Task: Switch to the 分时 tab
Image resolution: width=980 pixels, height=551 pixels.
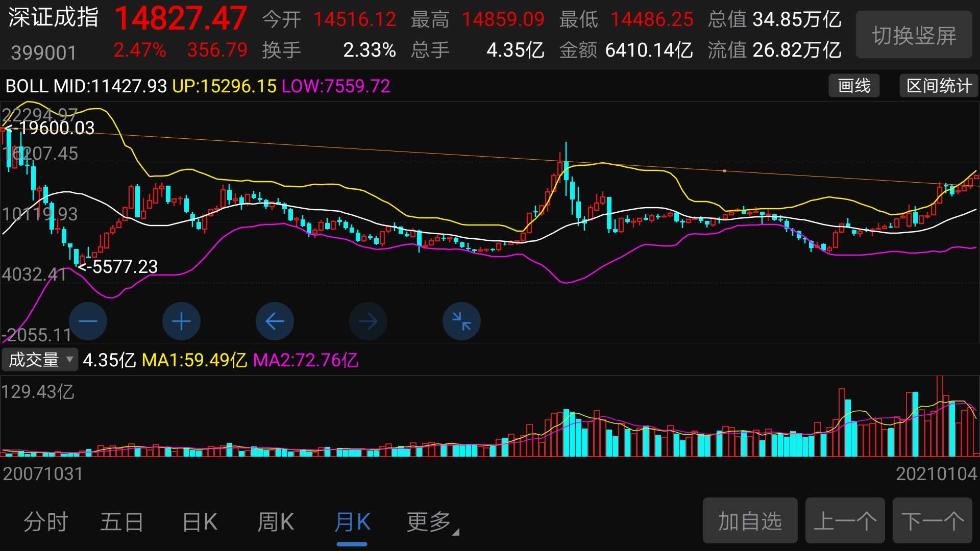Action: click(46, 522)
